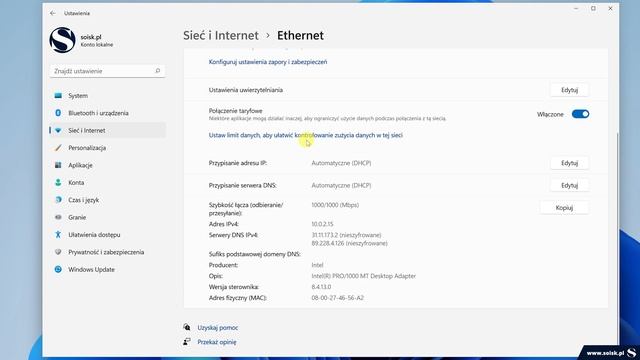
Task: Click the Aplikacje icon
Action: click(58, 165)
